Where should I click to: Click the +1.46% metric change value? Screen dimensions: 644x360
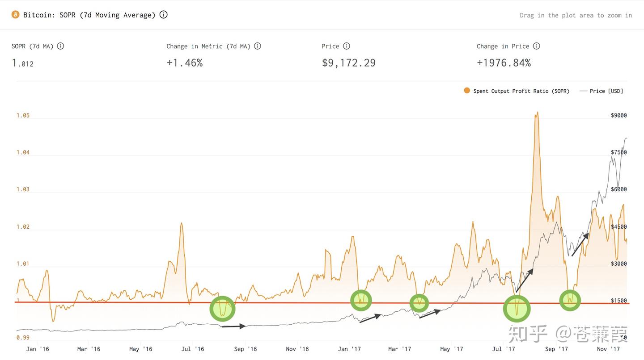coord(184,63)
